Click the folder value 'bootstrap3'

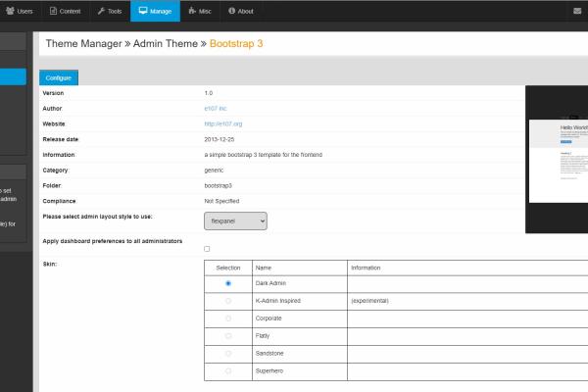coord(219,185)
